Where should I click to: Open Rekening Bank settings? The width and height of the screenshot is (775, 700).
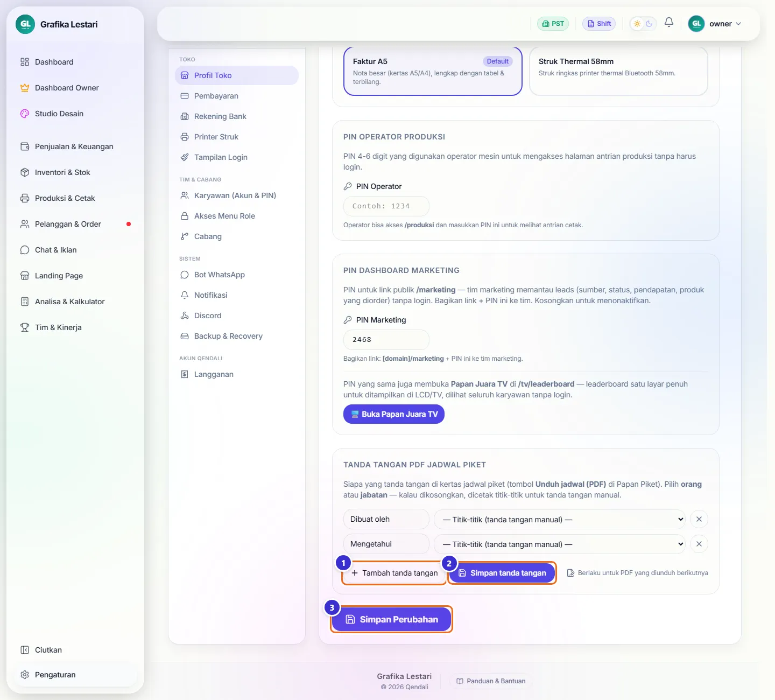[x=237, y=116]
